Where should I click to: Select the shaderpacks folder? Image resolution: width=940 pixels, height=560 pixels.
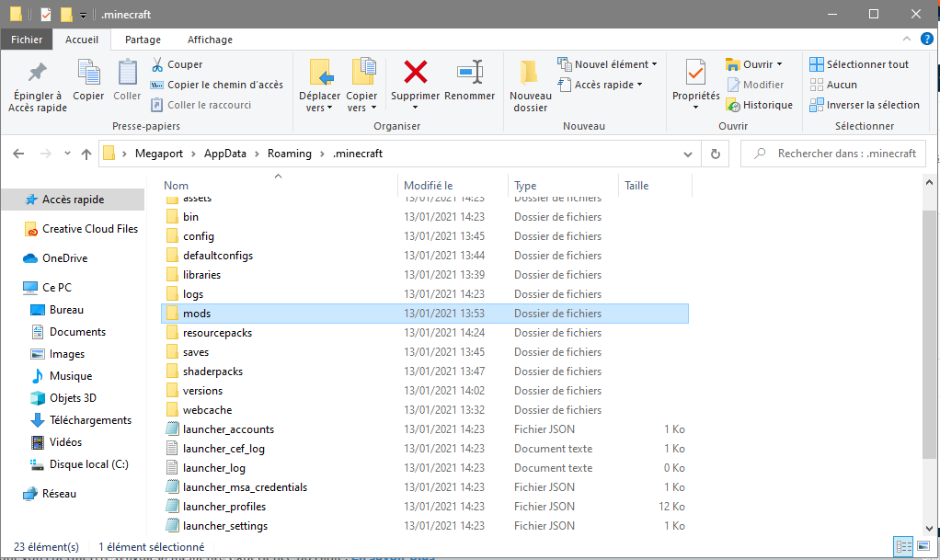pos(212,371)
